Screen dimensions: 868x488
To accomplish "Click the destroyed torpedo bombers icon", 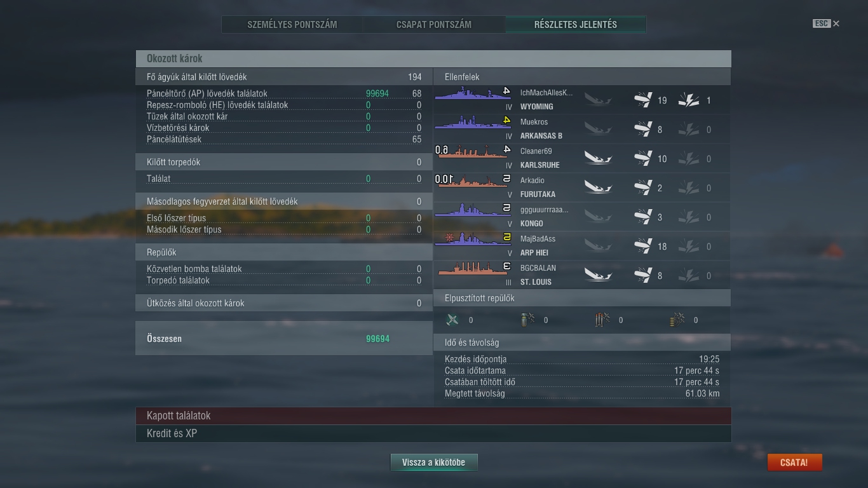I will coord(602,320).
